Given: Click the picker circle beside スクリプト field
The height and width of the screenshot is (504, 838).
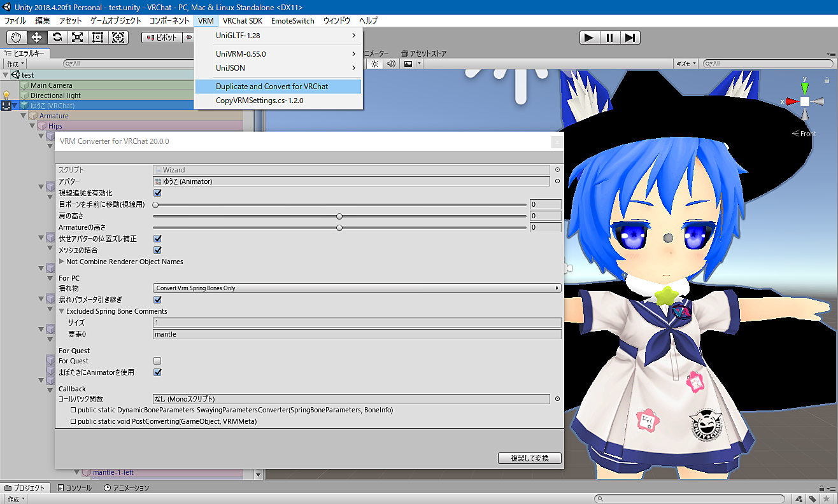Looking at the screenshot, I should 557,170.
